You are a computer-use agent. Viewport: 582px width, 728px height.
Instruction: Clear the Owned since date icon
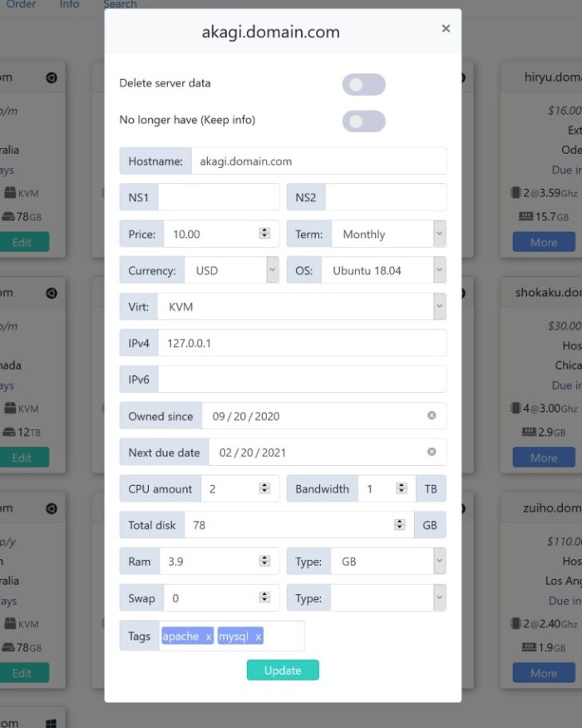click(x=432, y=415)
